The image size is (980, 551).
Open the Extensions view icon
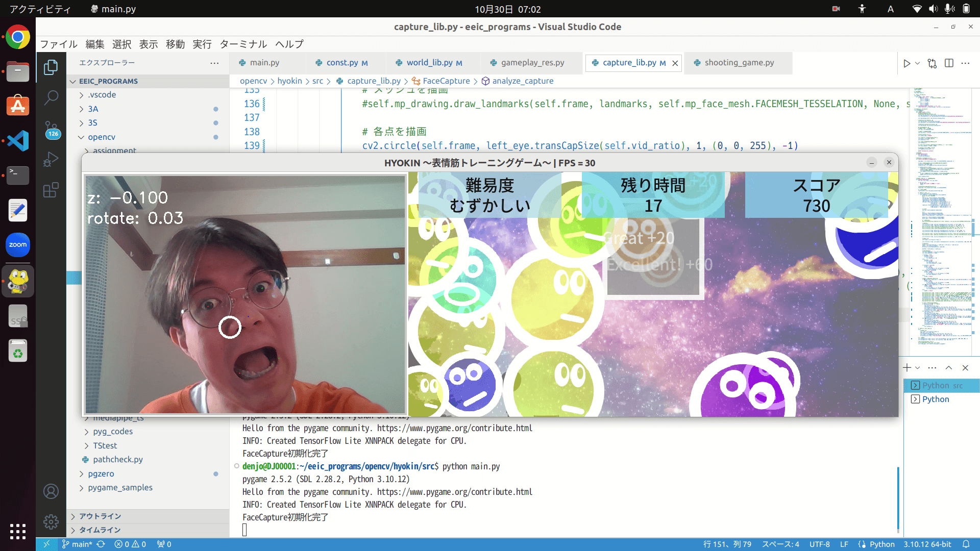(51, 190)
